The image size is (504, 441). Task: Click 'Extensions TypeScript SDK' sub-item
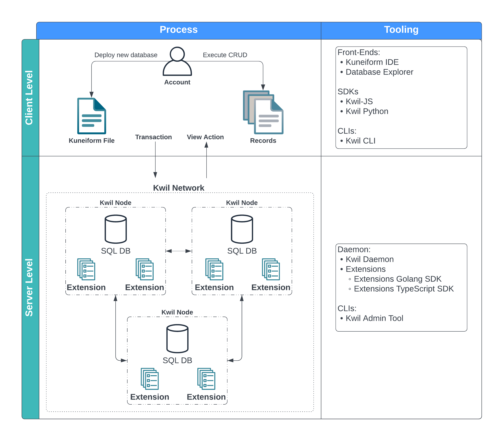coord(404,289)
